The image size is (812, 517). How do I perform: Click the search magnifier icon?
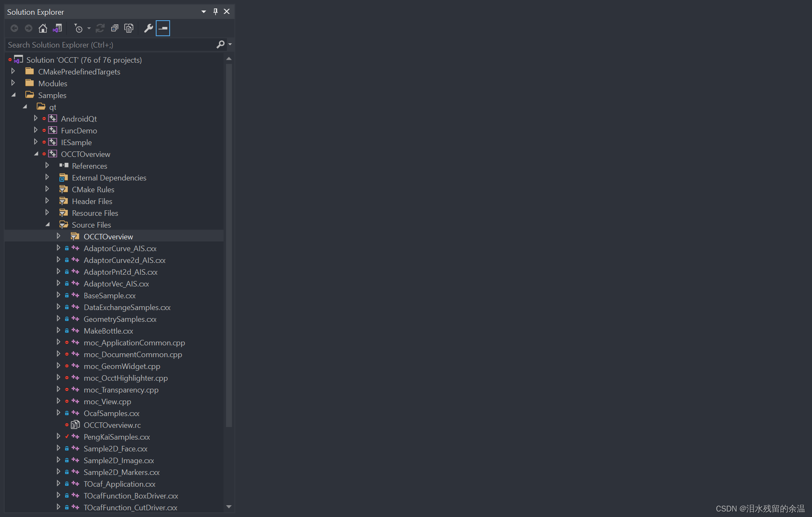coord(220,44)
